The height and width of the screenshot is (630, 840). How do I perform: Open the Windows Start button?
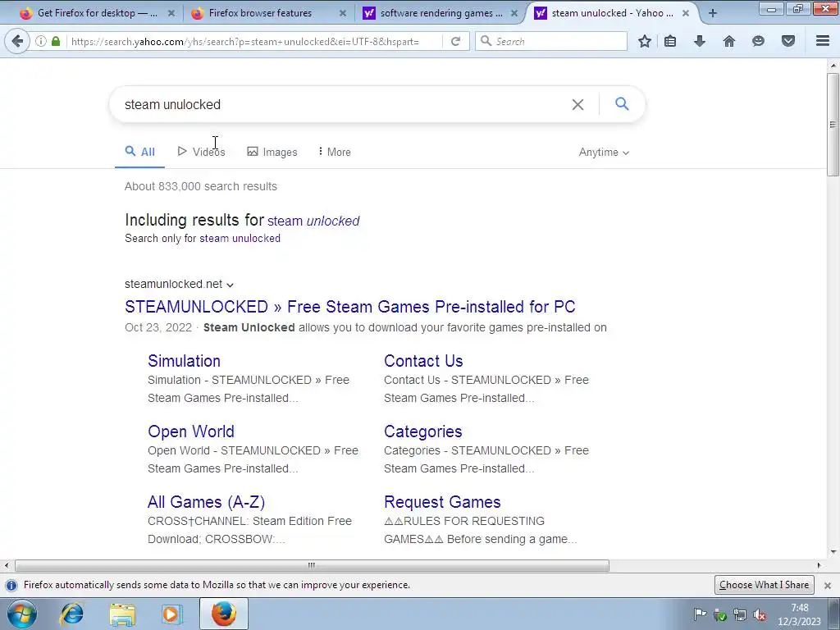[x=22, y=614]
